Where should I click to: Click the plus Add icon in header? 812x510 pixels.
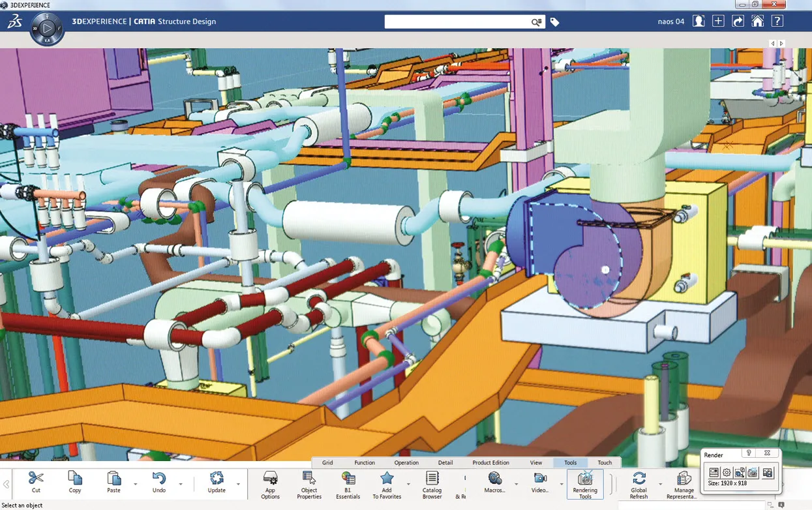click(718, 22)
